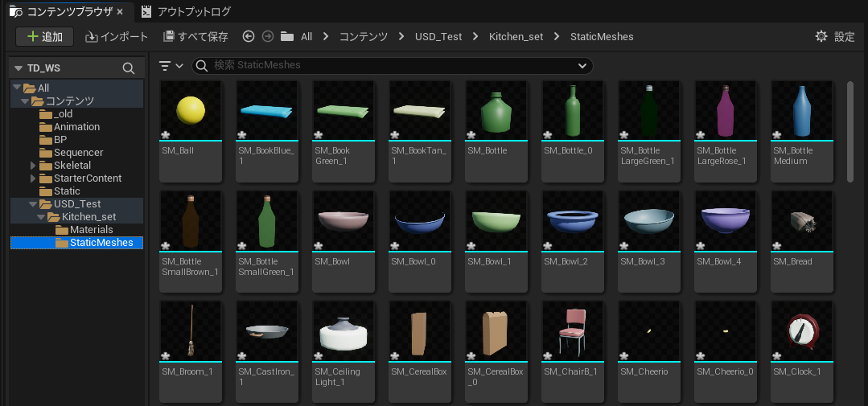Switch to the アウトプットログ tab

(186, 11)
